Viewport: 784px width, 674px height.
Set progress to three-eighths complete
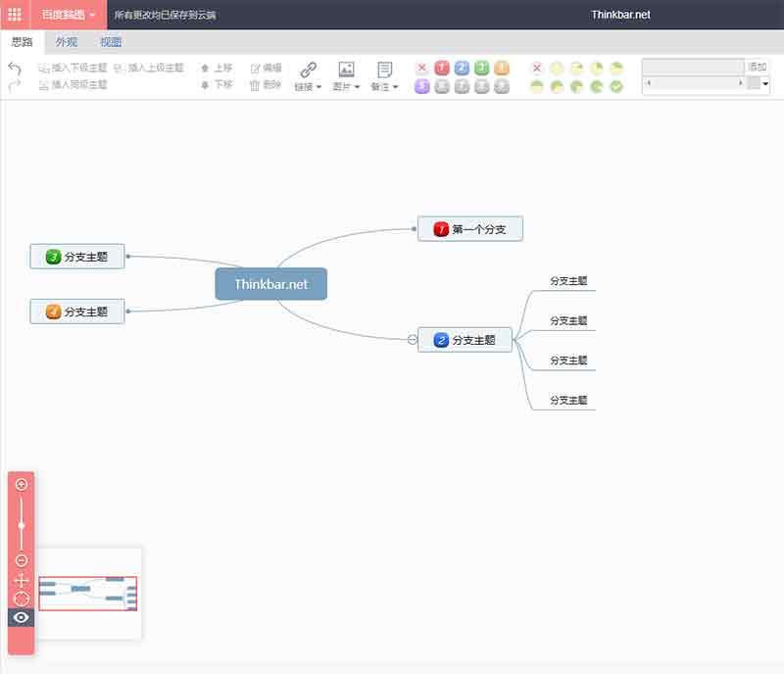pos(616,68)
